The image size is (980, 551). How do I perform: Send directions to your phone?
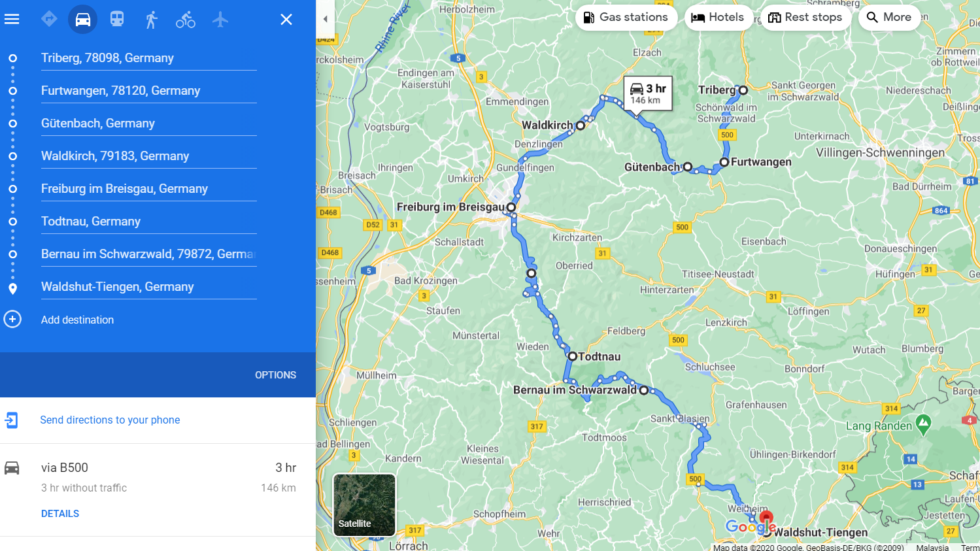(110, 420)
